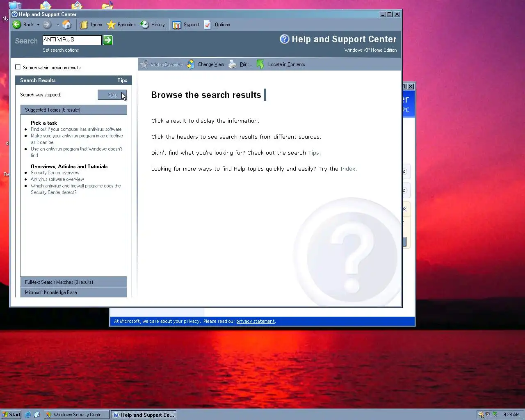
Task: Click Change View label
Action: click(211, 64)
